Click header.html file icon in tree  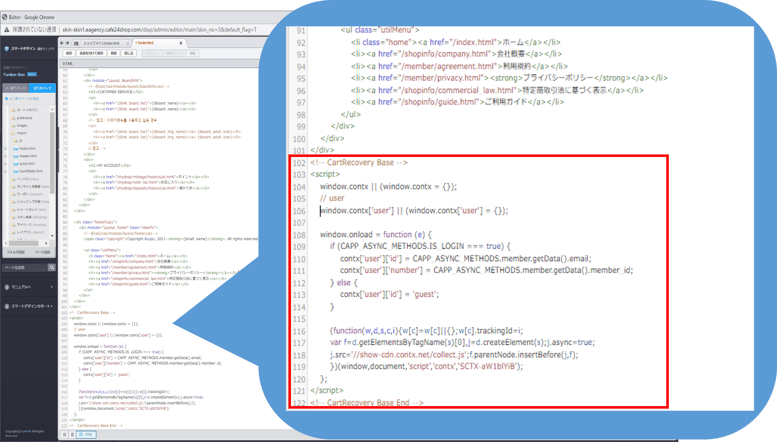pyautogui.click(x=16, y=156)
